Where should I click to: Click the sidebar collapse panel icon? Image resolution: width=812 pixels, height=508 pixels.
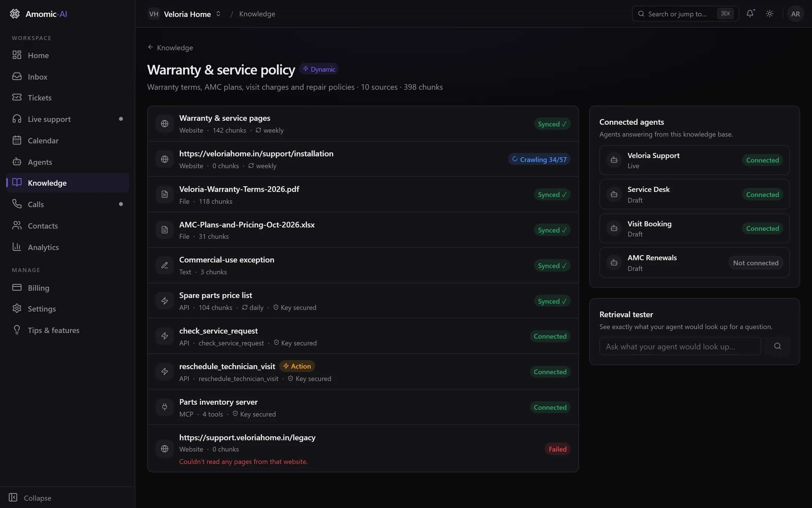pyautogui.click(x=13, y=497)
